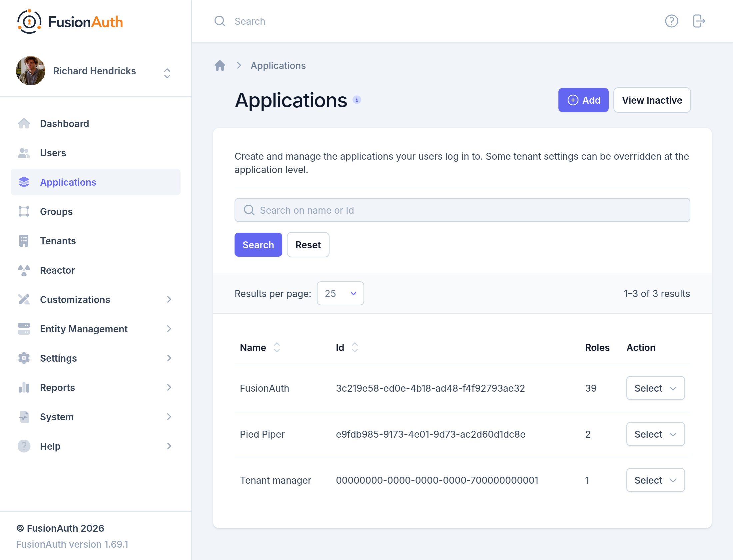Click the Users icon in sidebar

pyautogui.click(x=24, y=153)
